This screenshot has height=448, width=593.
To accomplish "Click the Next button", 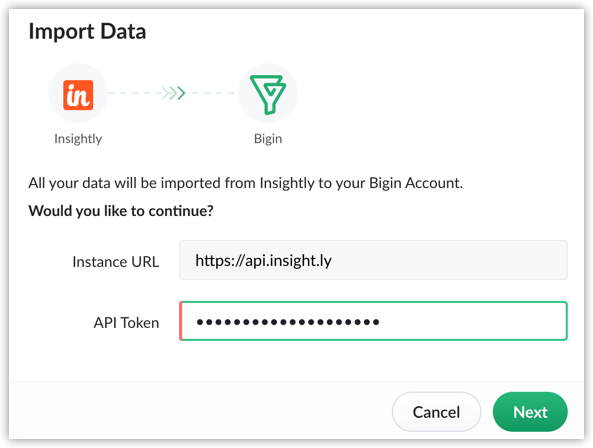I will (530, 412).
